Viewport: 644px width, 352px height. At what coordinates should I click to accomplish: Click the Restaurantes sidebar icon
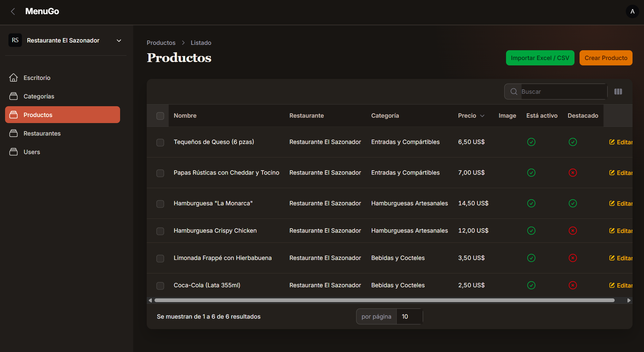13,133
